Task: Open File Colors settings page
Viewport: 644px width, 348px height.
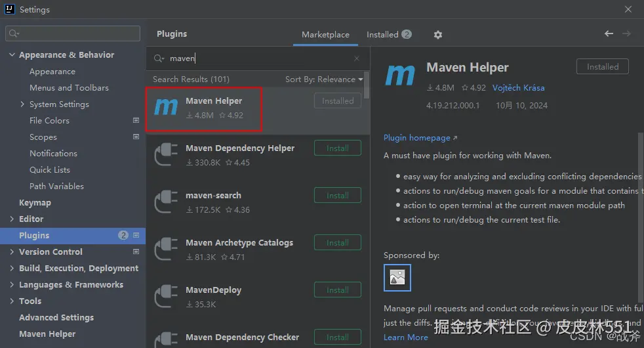Action: (49, 121)
